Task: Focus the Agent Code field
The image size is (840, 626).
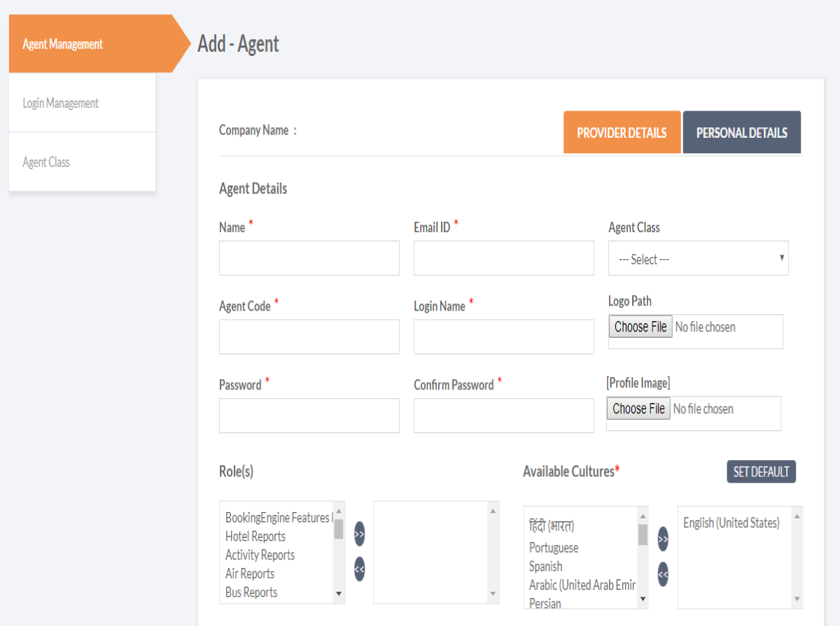Action: (309, 337)
